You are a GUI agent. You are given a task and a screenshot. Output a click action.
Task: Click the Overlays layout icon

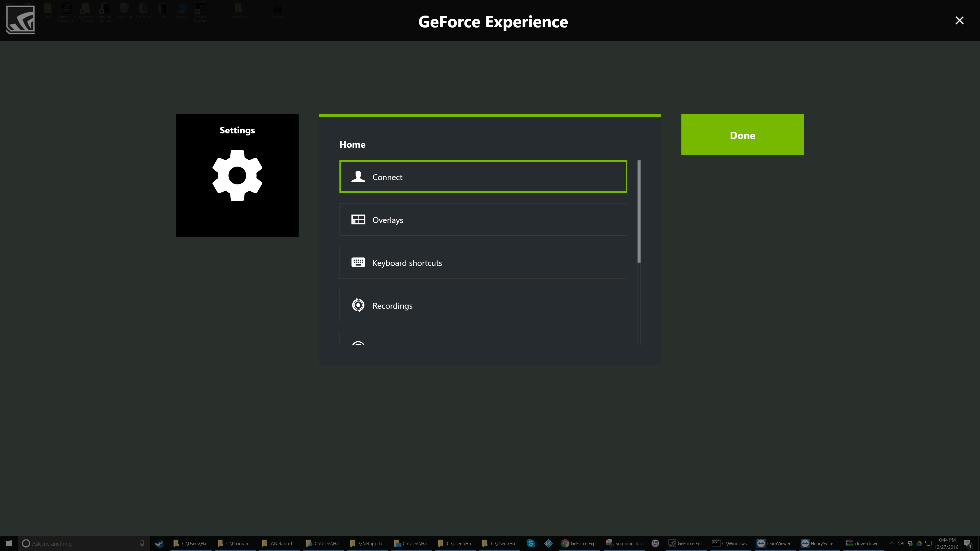[358, 220]
